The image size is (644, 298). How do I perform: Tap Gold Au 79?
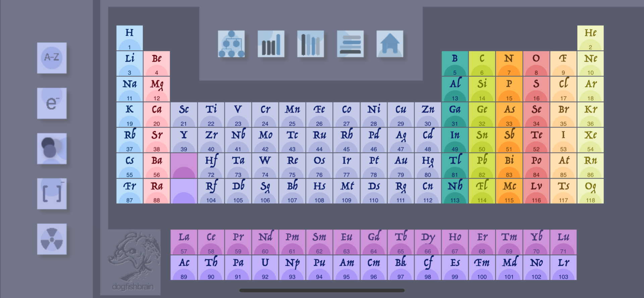tap(400, 166)
